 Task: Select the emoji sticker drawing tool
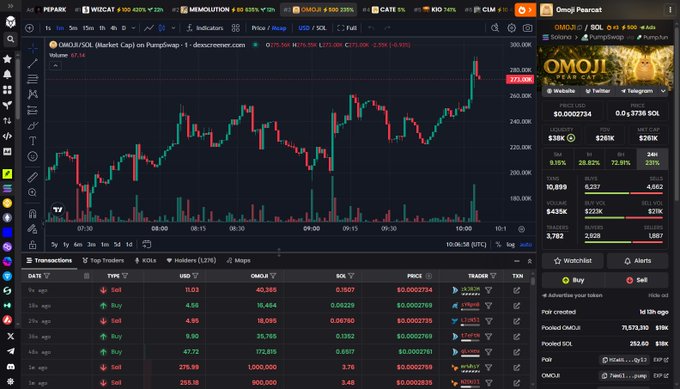[x=33, y=156]
